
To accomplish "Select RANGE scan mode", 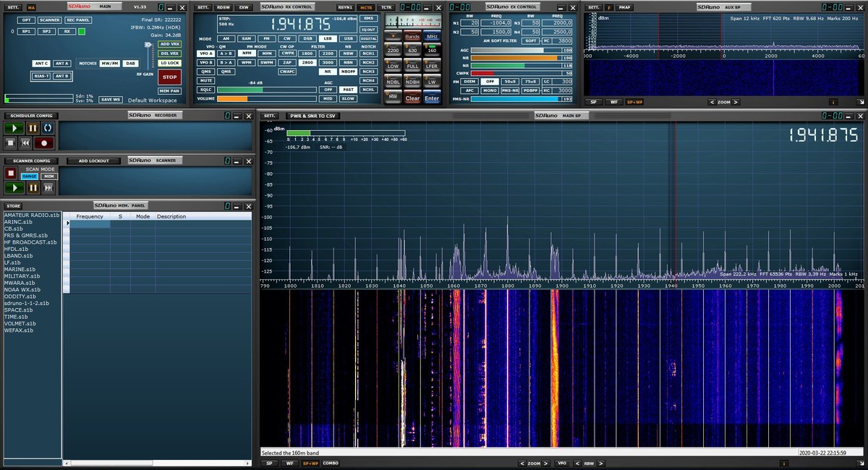I will (30, 176).
